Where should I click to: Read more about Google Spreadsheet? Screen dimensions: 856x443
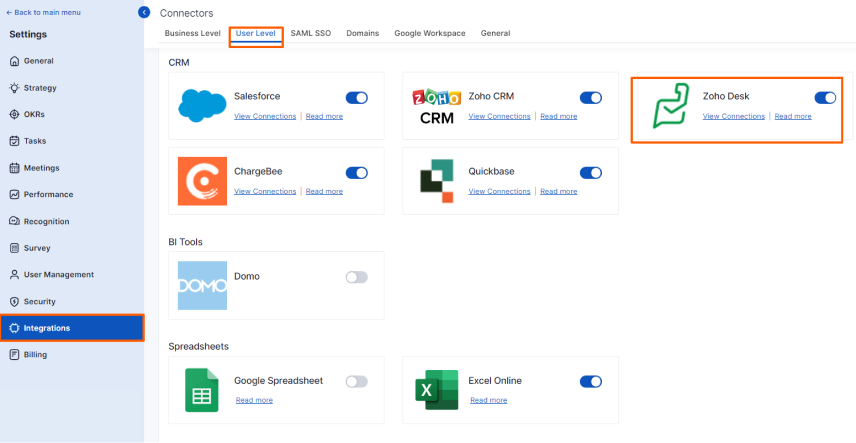[254, 400]
